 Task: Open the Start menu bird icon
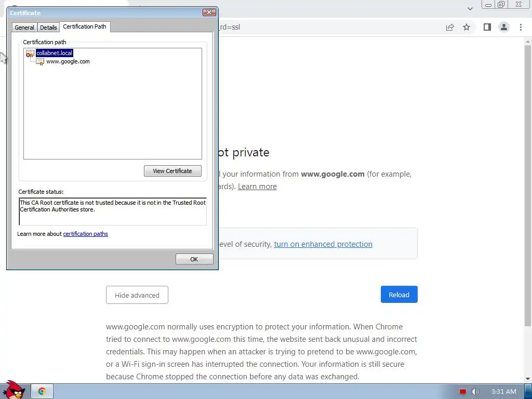[x=14, y=390]
